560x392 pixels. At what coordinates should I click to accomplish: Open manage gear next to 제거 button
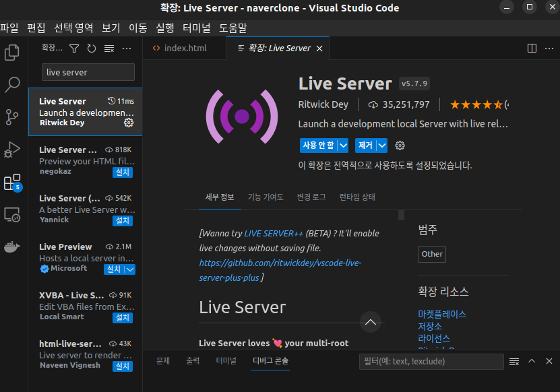point(400,145)
